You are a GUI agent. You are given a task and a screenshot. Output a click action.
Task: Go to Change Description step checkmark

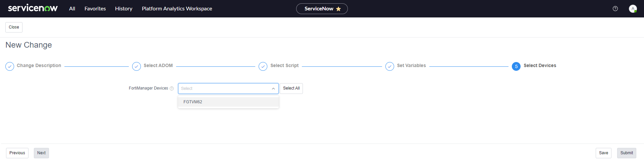pyautogui.click(x=10, y=66)
